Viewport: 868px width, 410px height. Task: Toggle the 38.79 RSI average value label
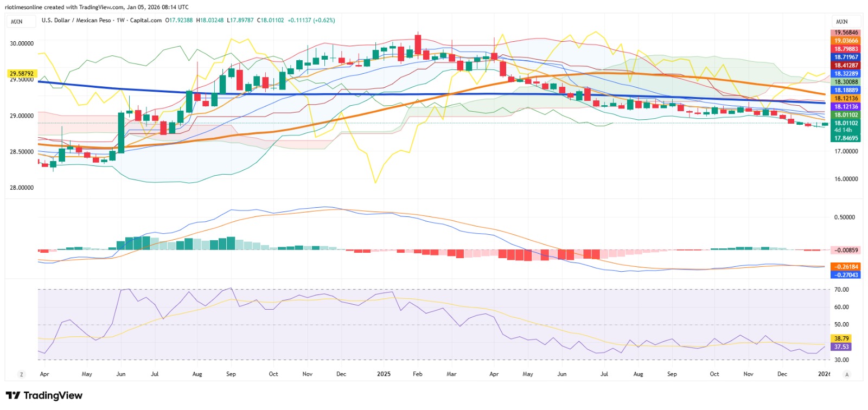[x=841, y=338]
